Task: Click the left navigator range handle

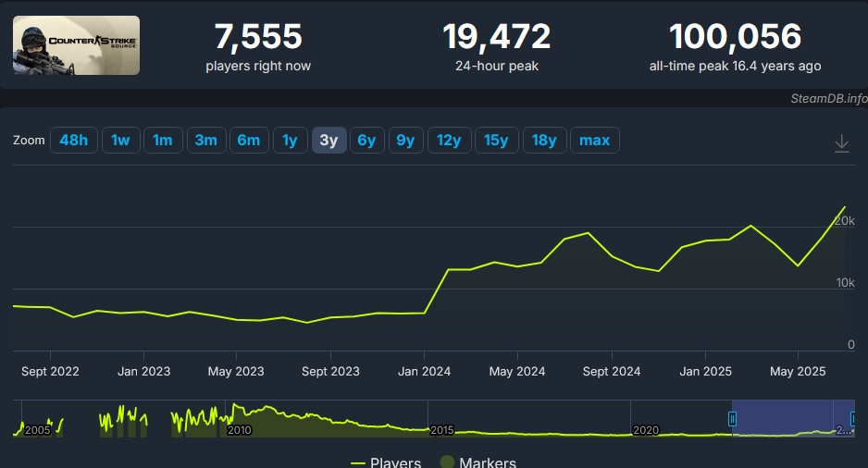Action: coord(732,419)
